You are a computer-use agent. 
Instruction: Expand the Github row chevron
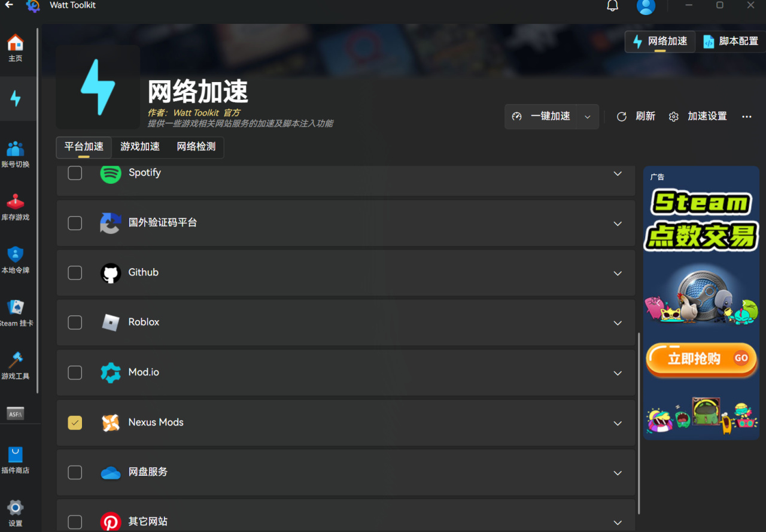pos(618,273)
